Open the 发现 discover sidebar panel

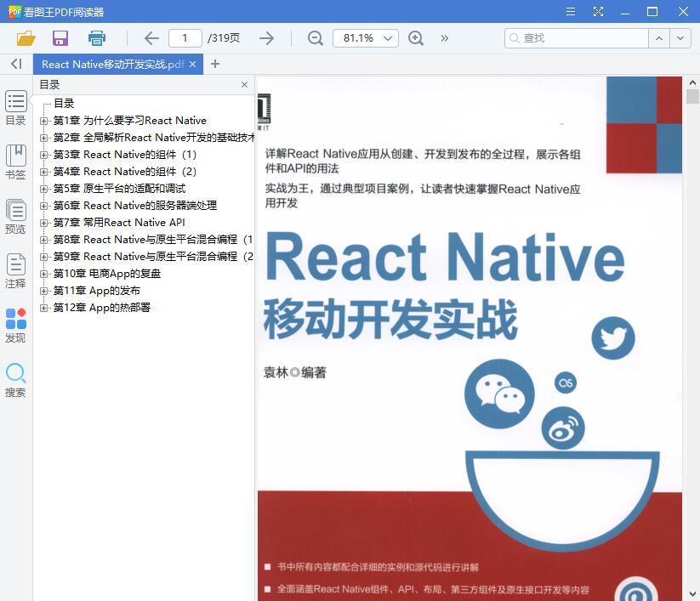coord(15,326)
